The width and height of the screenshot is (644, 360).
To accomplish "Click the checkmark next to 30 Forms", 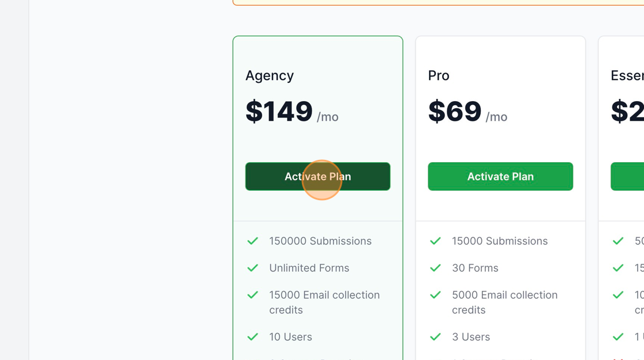I will 435,268.
